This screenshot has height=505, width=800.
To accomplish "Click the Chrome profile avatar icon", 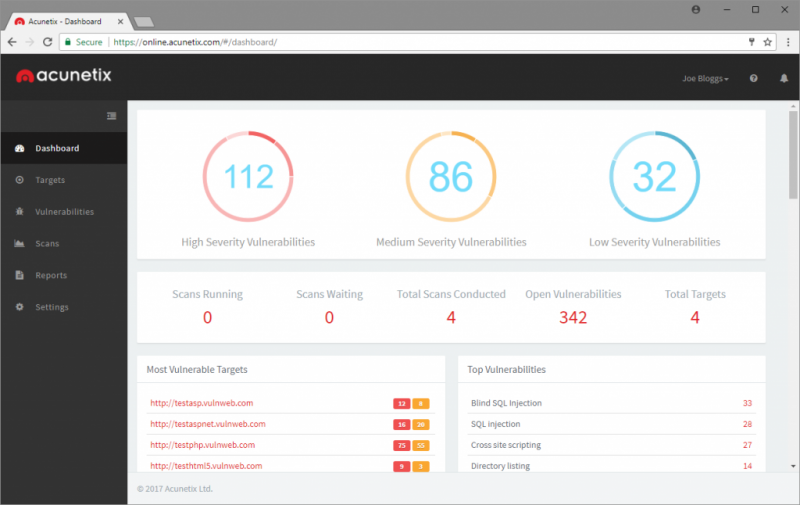I will 696,10.
